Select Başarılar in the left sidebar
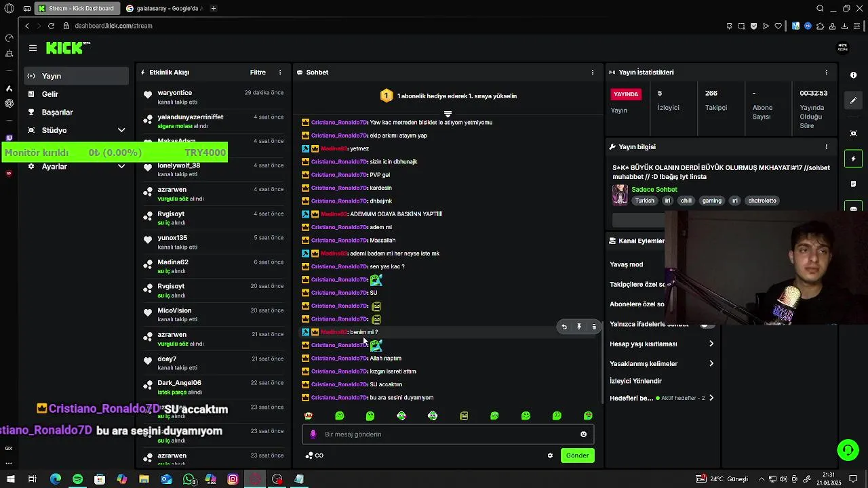 (x=76, y=112)
